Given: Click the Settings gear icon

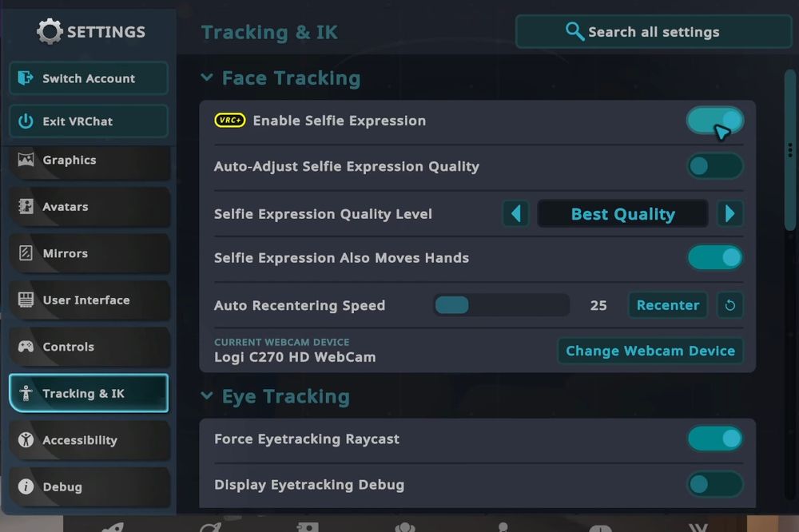Looking at the screenshot, I should pos(50,32).
